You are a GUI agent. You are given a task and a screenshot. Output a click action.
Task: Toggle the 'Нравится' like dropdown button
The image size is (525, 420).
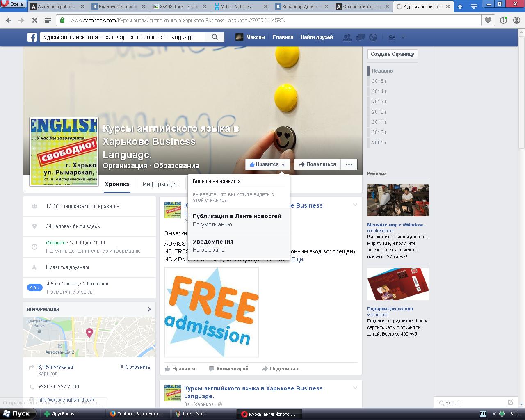coord(267,164)
